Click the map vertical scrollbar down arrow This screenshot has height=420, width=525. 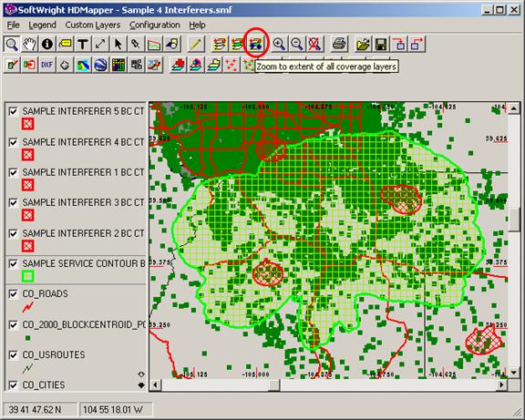tap(514, 372)
